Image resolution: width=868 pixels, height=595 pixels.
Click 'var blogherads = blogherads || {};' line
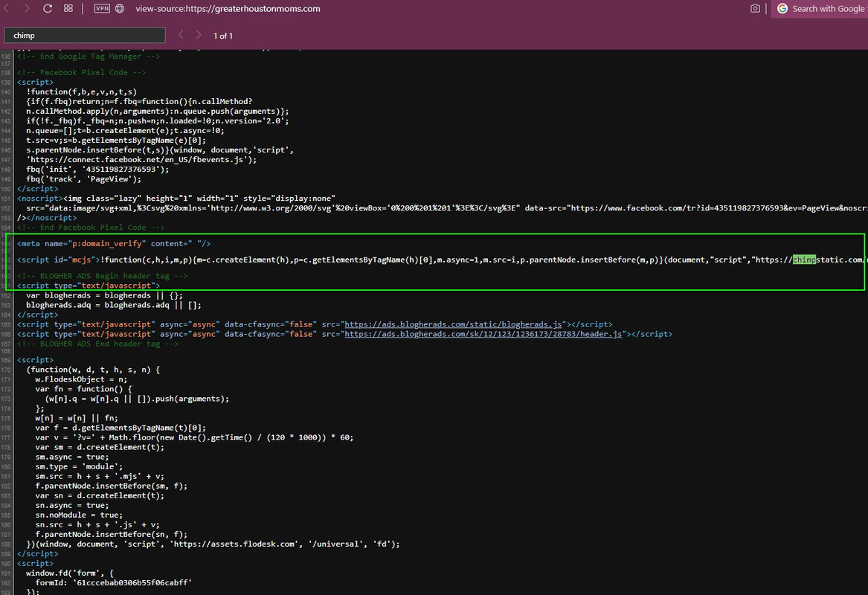click(104, 295)
